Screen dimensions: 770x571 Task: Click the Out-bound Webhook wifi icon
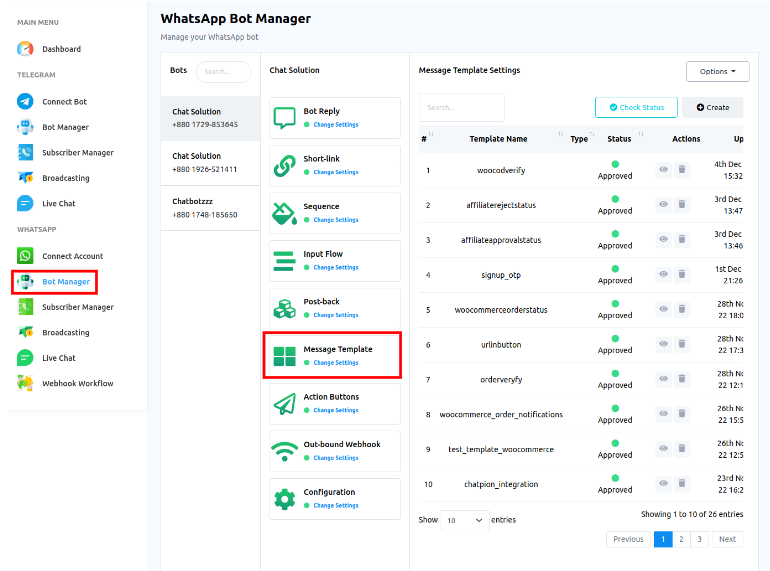coord(285,451)
